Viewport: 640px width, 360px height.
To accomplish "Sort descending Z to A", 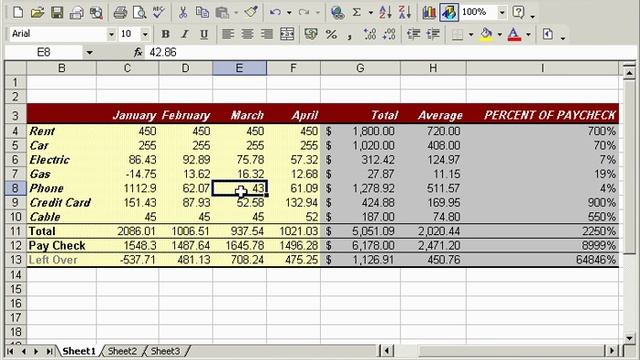I will pos(404,13).
